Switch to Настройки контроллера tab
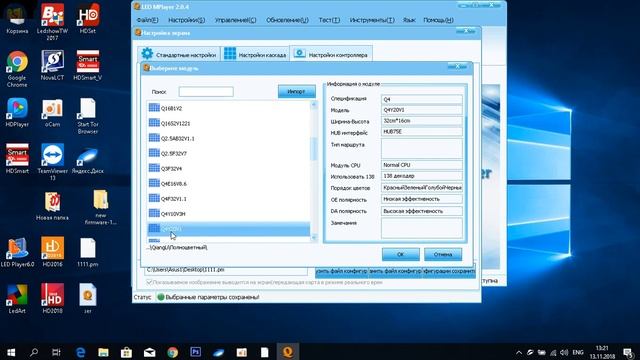The width and height of the screenshot is (640, 360). [331, 54]
